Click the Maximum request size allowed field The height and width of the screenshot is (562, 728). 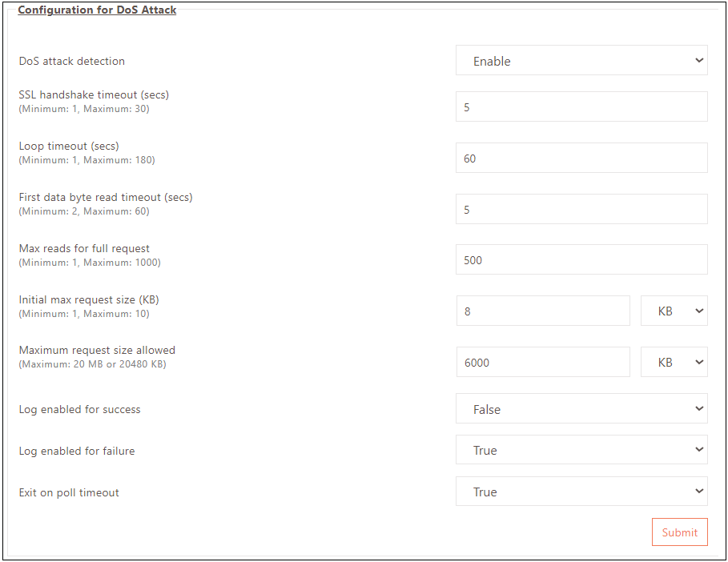click(543, 363)
